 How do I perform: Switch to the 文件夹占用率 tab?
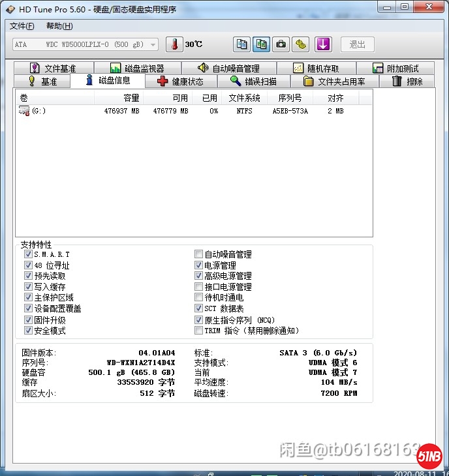click(335, 82)
